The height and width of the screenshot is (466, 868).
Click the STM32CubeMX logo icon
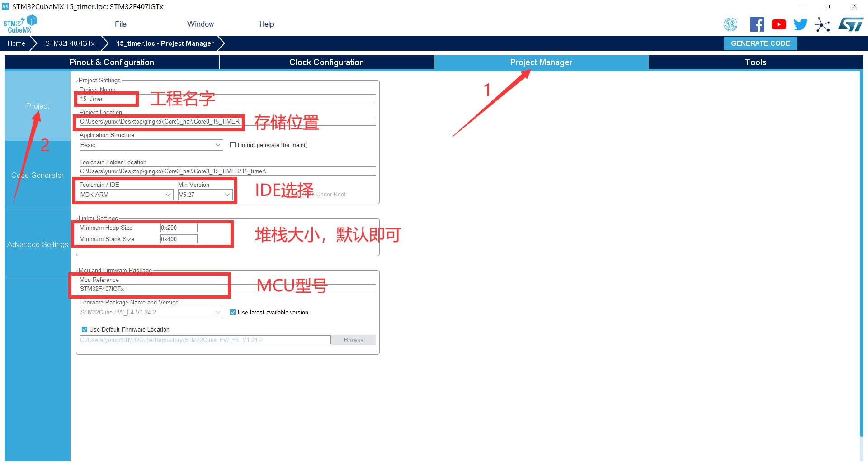(20, 24)
